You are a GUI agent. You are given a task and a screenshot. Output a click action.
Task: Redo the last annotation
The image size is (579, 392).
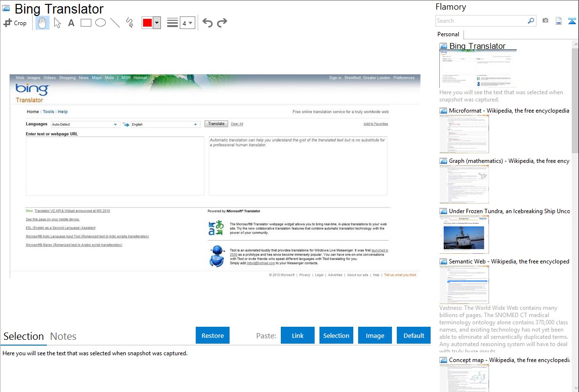pos(222,23)
